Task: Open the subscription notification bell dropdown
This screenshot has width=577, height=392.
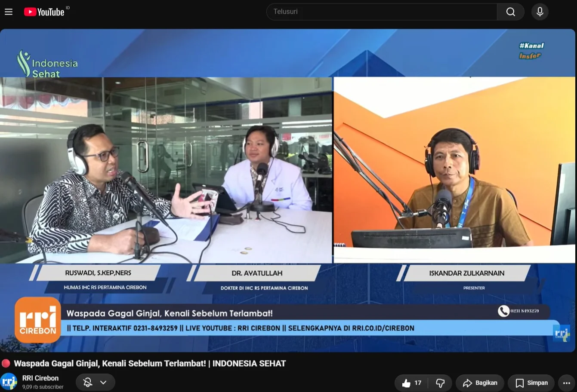Action: click(x=95, y=382)
